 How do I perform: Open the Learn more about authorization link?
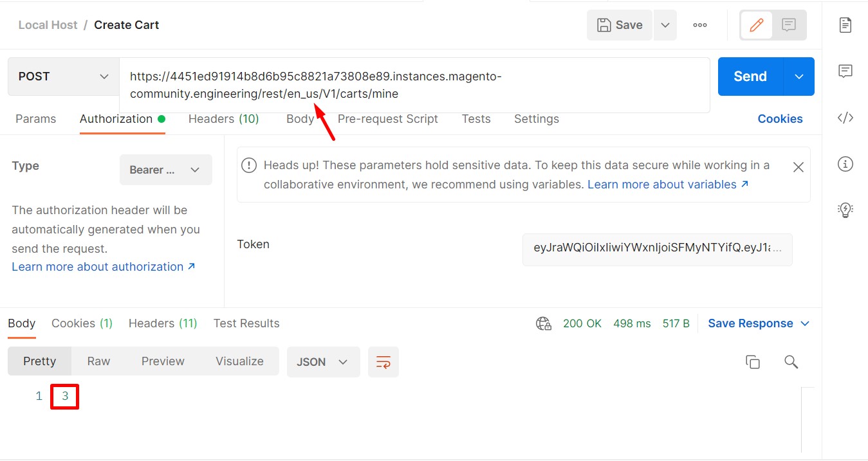(97, 266)
